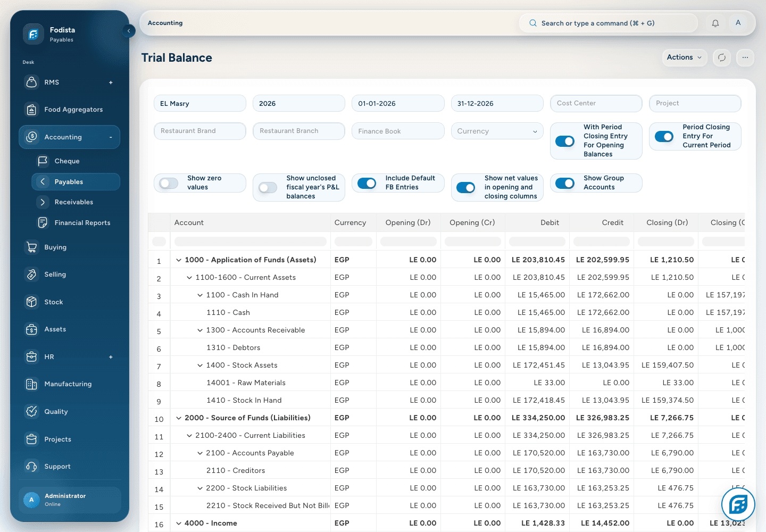Open the Quality module icon
The image size is (766, 532).
click(32, 411)
